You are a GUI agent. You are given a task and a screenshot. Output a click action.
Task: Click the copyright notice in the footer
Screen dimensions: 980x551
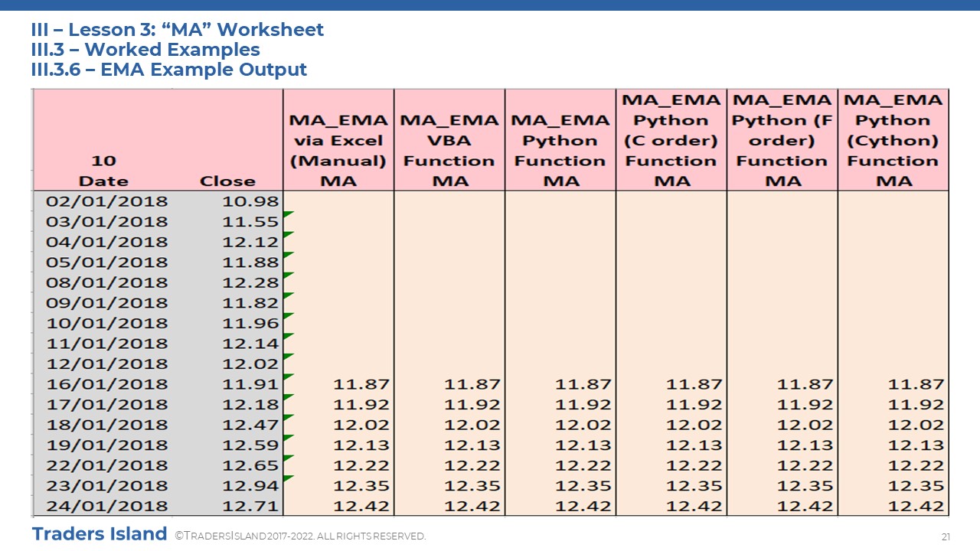pos(300,536)
